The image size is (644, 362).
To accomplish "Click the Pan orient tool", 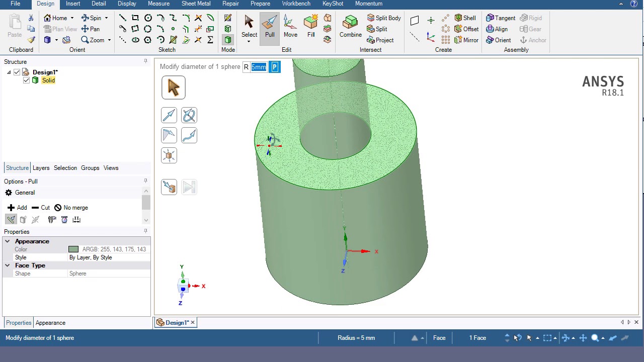I will coord(91,29).
